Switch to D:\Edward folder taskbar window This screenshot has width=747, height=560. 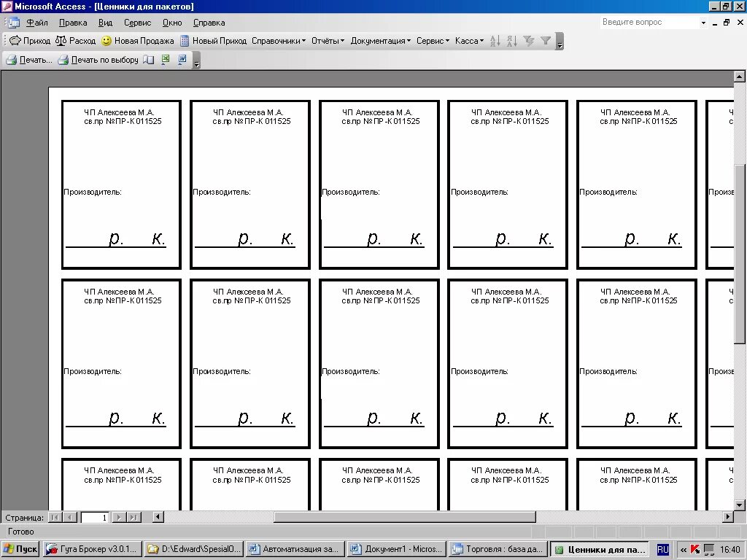pyautogui.click(x=194, y=549)
